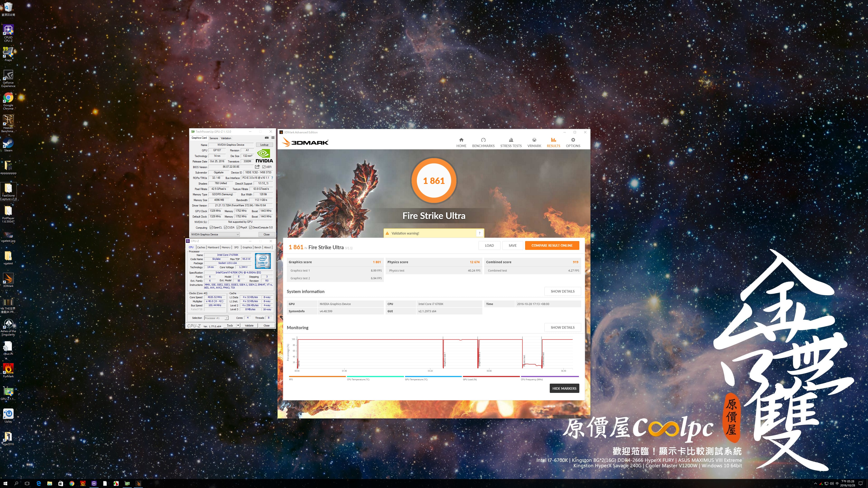Open OPTIONS in 3DMark navigation
The width and height of the screenshot is (868, 488).
coord(573,143)
